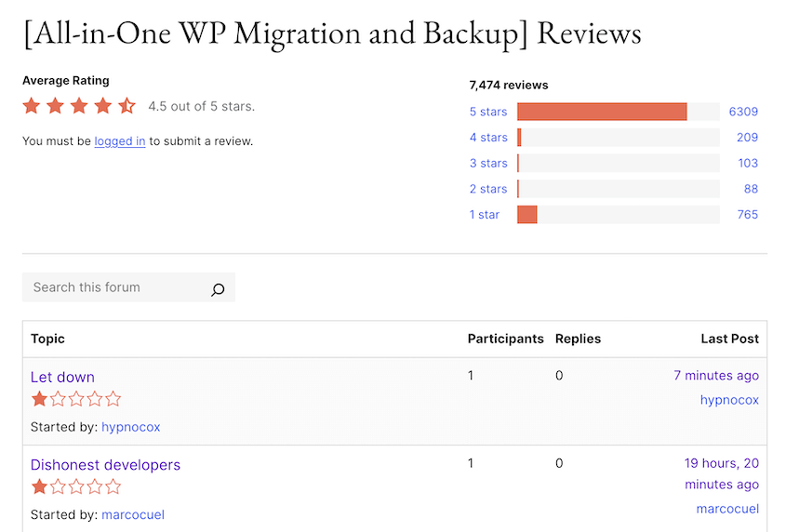Filter reviews by 4 stars
Screen dimensions: 786x532
pyautogui.click(x=488, y=138)
